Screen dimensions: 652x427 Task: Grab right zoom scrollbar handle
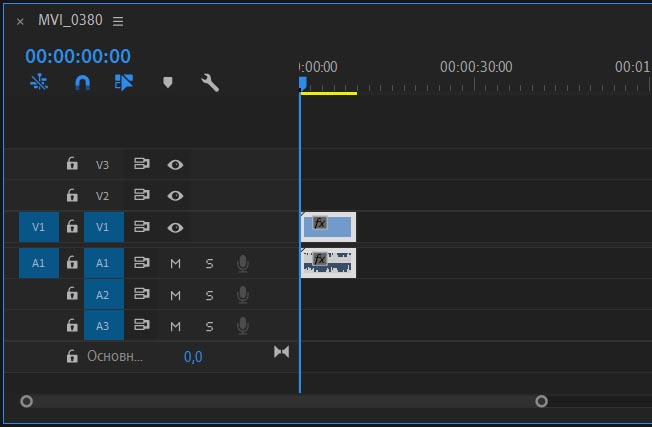coord(541,401)
